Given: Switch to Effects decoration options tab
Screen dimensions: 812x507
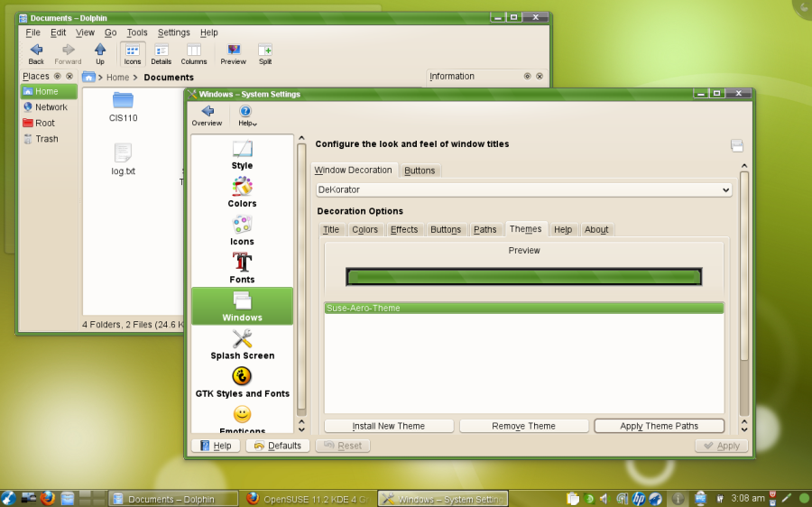Looking at the screenshot, I should tap(404, 229).
